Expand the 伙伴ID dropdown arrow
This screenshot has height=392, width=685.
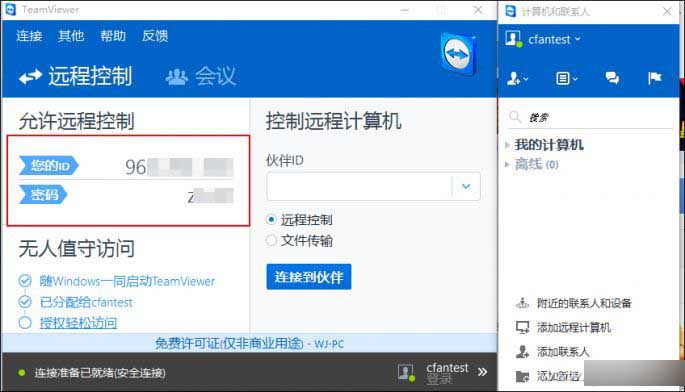coord(466,187)
